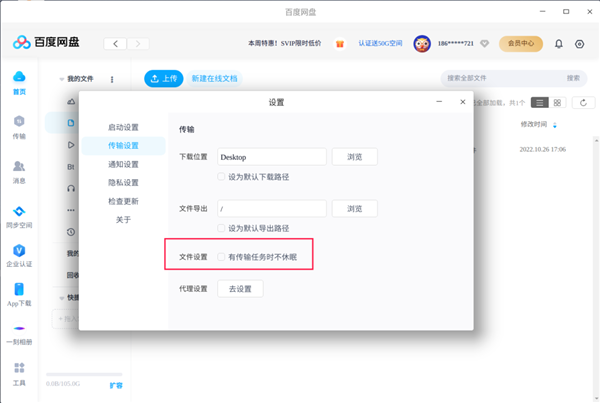600x403 pixels.
Task: Click the notification bell icon
Action: click(558, 44)
